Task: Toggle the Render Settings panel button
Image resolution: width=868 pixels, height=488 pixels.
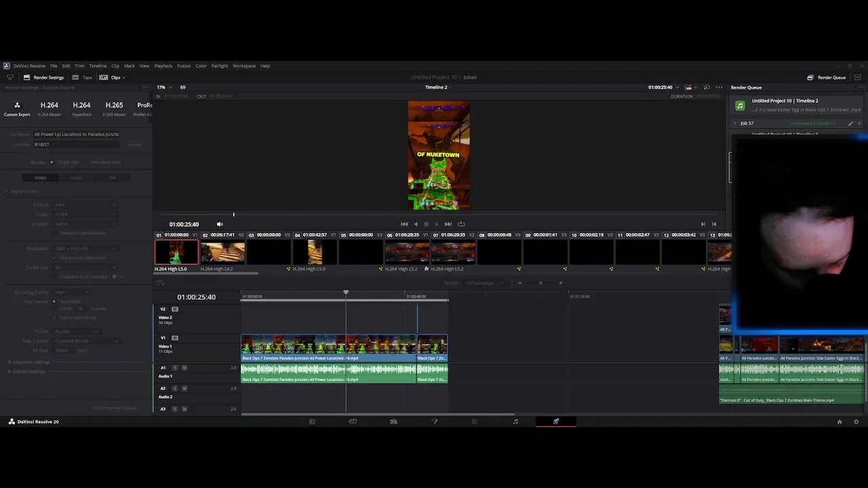Action: [x=44, y=77]
